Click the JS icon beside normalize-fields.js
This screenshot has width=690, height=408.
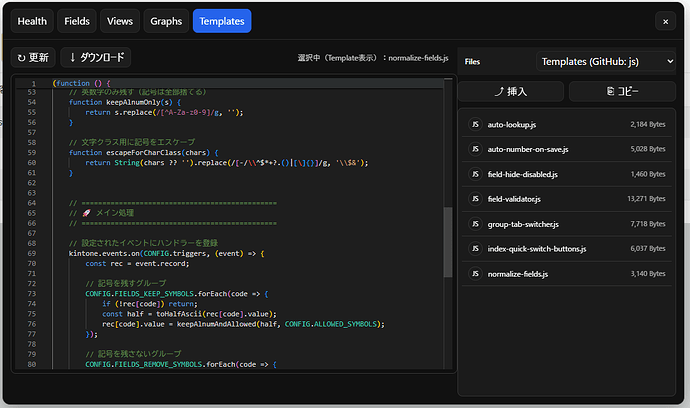pos(476,273)
